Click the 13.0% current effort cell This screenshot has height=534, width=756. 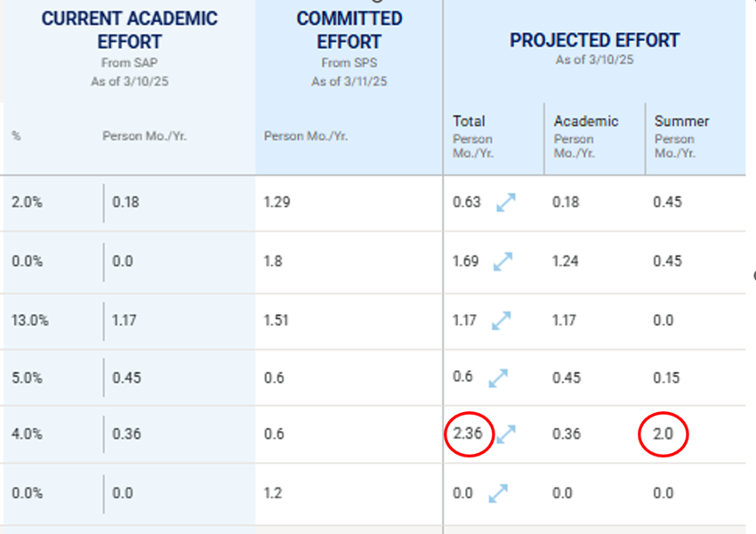30,320
